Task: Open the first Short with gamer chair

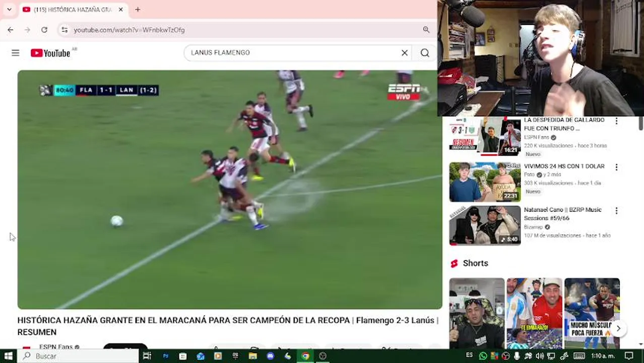Action: click(x=477, y=313)
